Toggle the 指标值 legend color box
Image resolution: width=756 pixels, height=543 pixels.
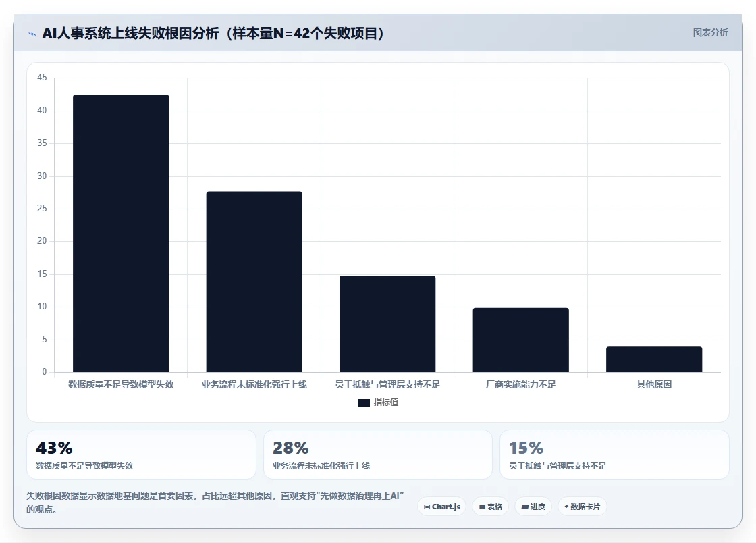364,403
